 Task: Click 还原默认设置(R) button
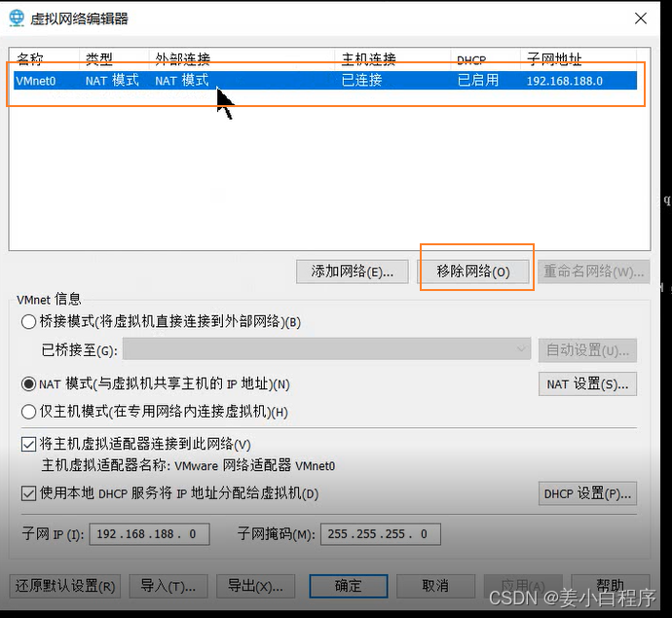click(65, 586)
